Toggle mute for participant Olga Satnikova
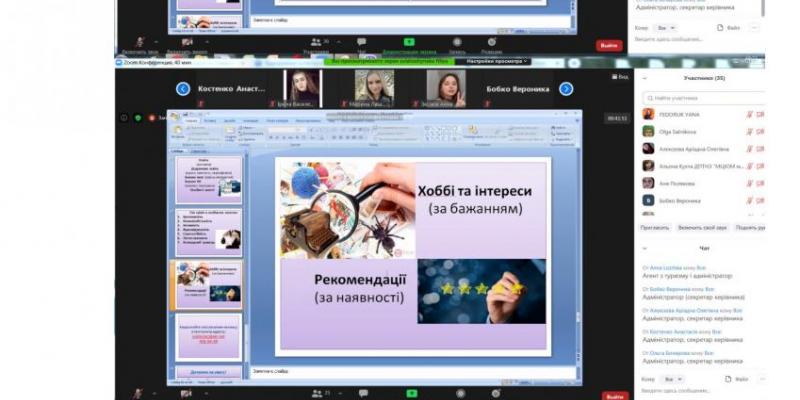Viewport: 800px width, 400px height. (x=749, y=131)
